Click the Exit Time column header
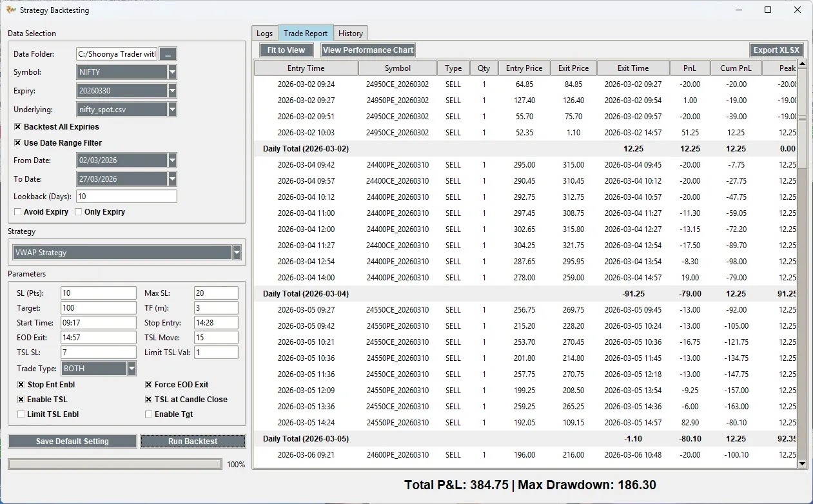The width and height of the screenshot is (813, 504). 633,68
